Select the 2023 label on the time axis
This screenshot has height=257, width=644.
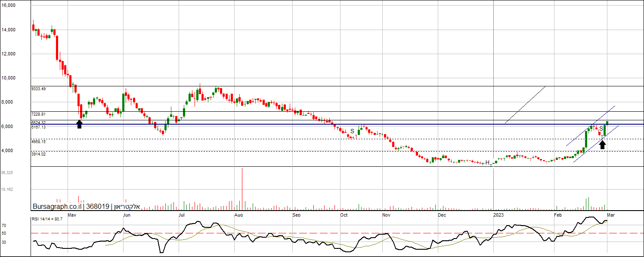pyautogui.click(x=498, y=214)
